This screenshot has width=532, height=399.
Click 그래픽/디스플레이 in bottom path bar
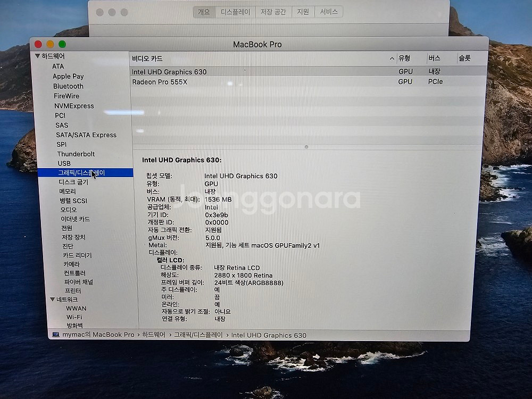198,335
